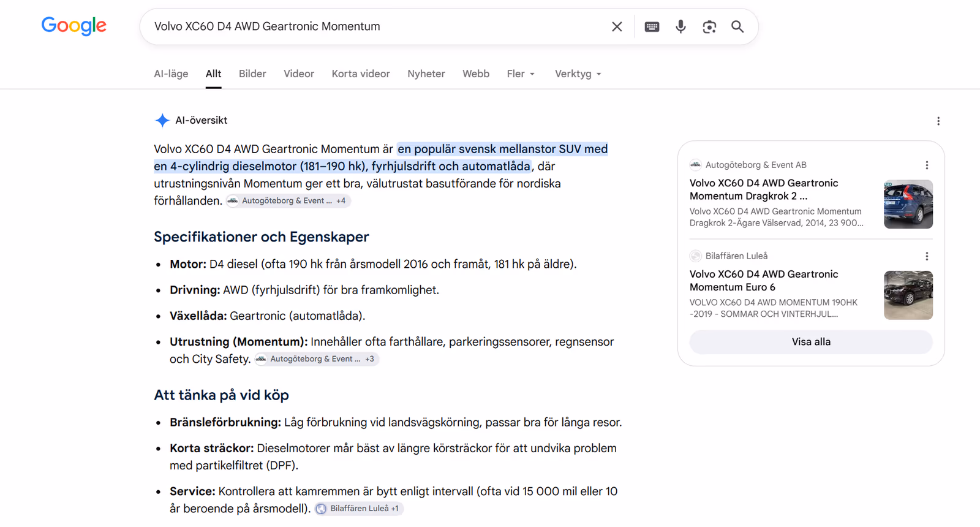Click the black Volvo XC60 thumbnail image
Screen dimensions: 980x527
[908, 295]
